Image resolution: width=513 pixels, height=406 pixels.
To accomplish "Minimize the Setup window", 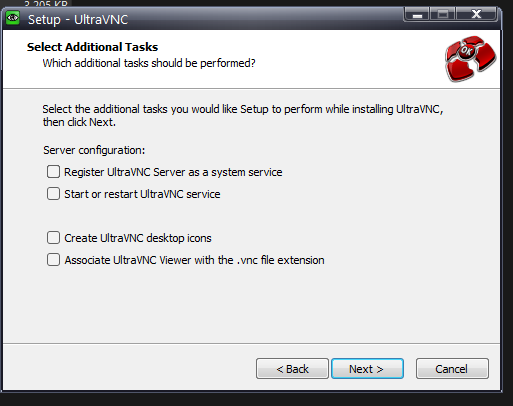I will coord(417,14).
